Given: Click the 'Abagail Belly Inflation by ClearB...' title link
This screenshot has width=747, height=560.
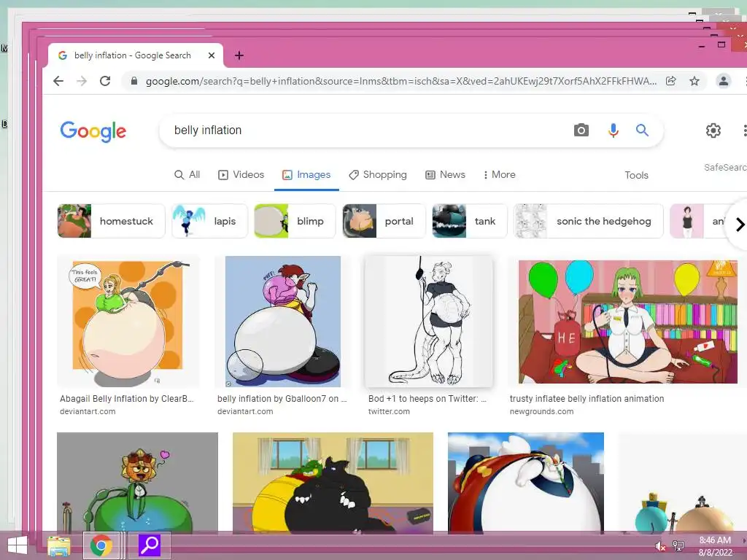Looking at the screenshot, I should (x=127, y=399).
